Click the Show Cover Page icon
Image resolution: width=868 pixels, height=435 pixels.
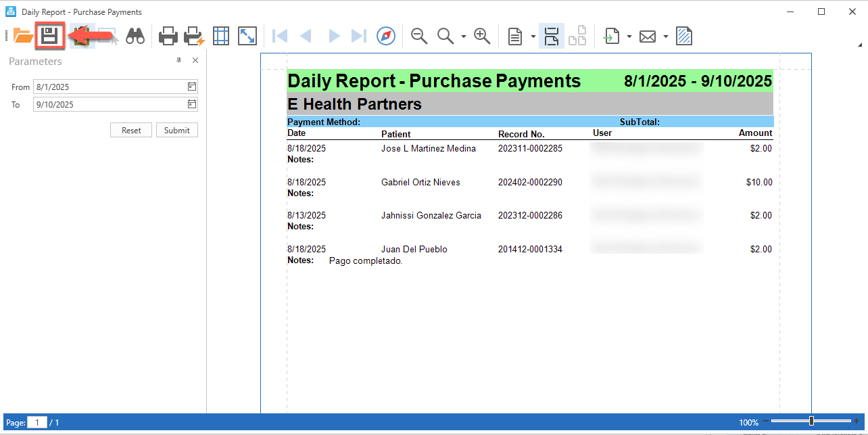577,36
